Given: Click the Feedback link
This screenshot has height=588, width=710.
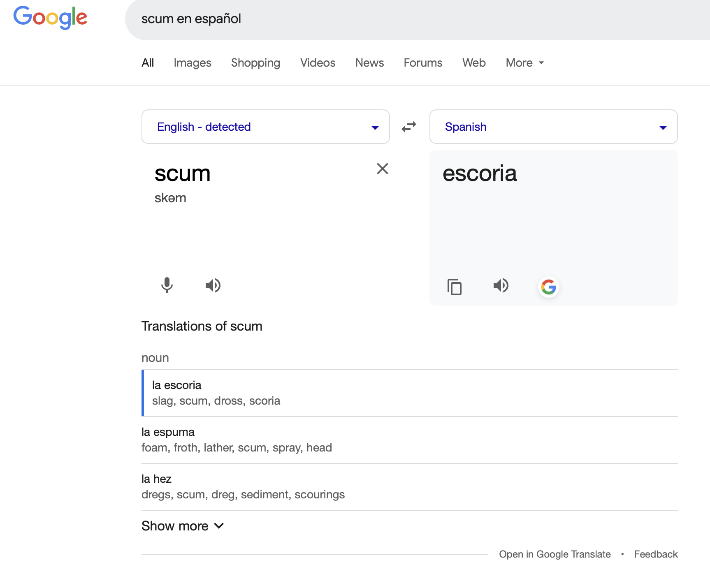Looking at the screenshot, I should pos(656,554).
